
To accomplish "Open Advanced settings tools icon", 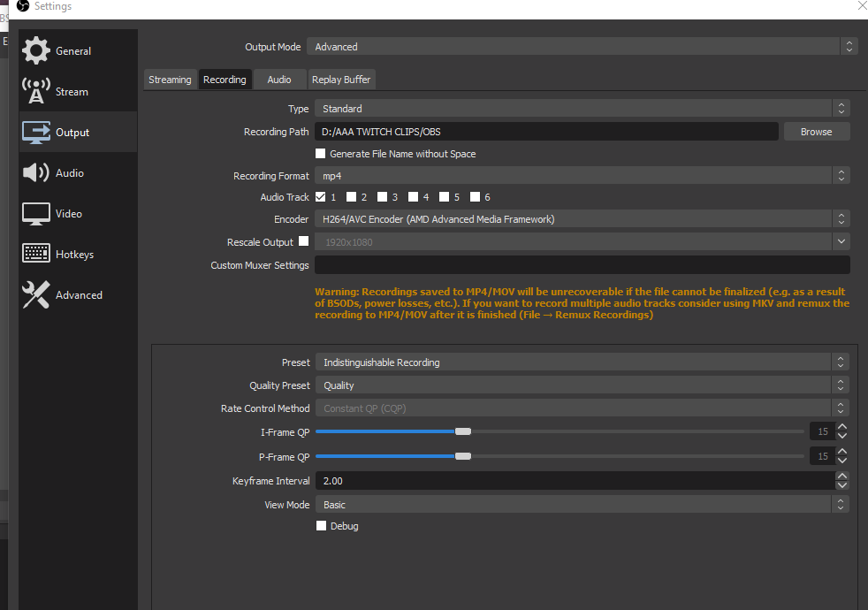I will pyautogui.click(x=36, y=294).
